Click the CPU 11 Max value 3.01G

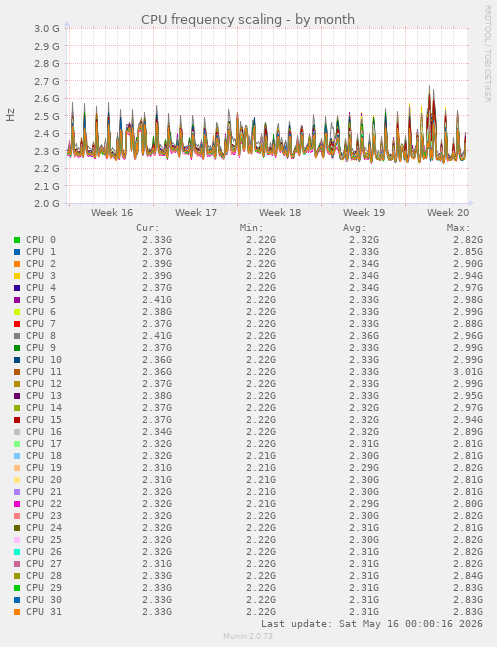468,372
